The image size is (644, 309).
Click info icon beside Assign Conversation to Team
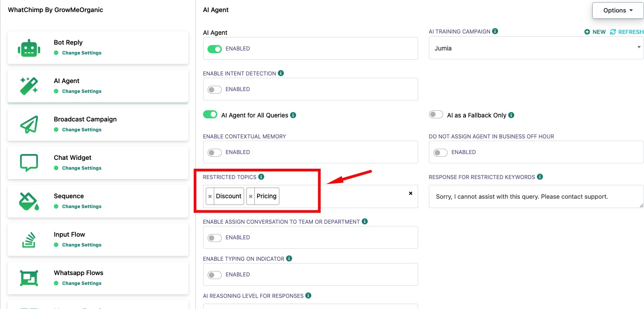tap(365, 221)
